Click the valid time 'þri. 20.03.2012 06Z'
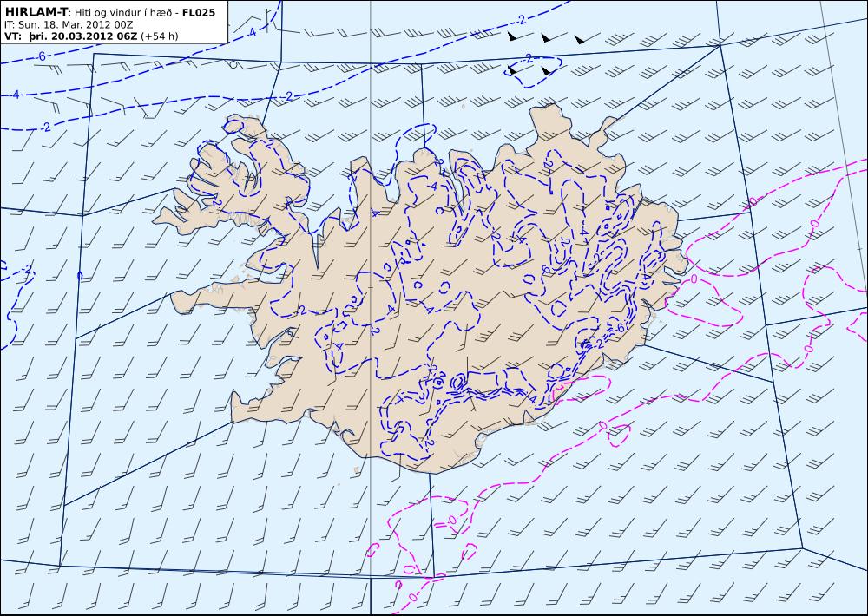This screenshot has width=868, height=616. tap(83, 36)
